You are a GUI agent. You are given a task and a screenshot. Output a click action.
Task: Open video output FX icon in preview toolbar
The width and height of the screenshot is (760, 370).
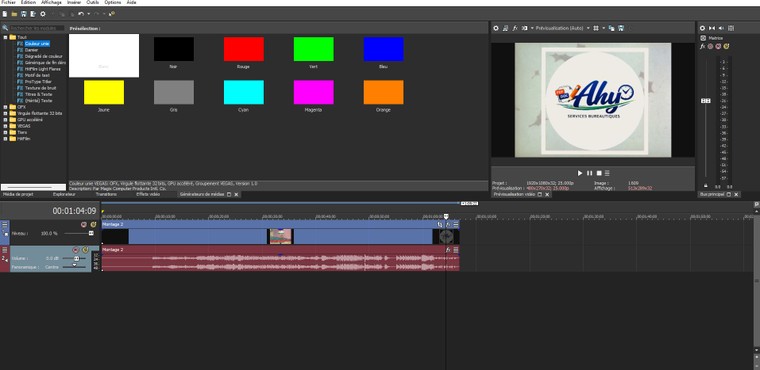515,28
